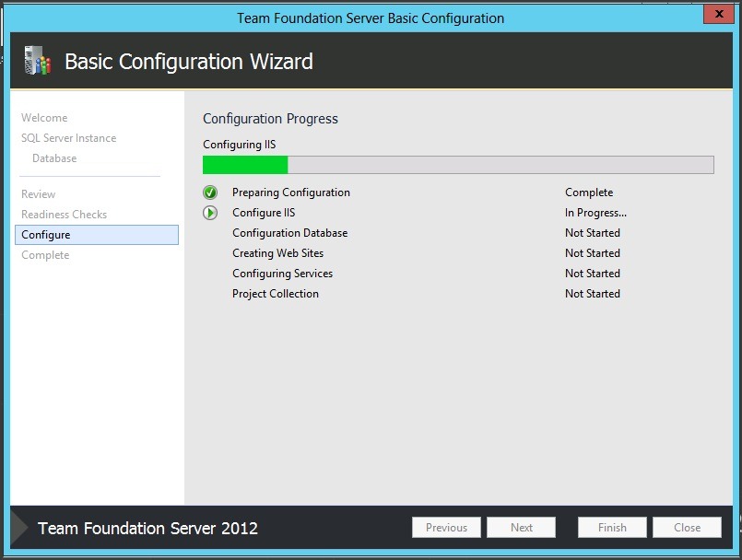Click the green checkmark beside Preparing Configuration
The width and height of the screenshot is (742, 560).
pyautogui.click(x=210, y=192)
